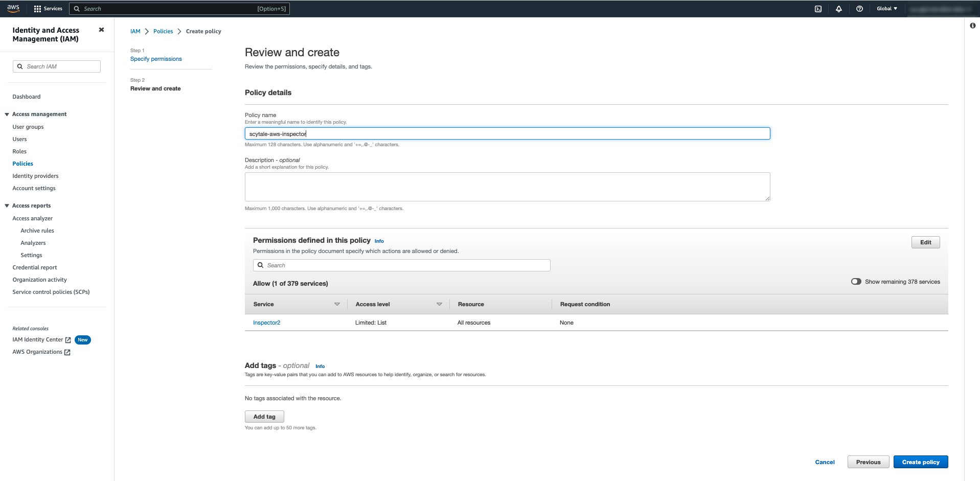Viewport: 980px width, 481px height.
Task: Open Archive rules
Action: 37,231
